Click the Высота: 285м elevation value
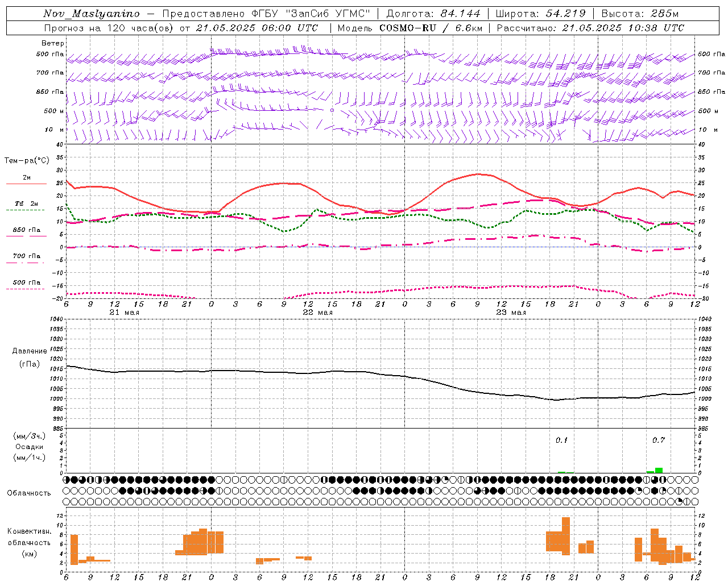728x582 pixels. pos(640,14)
